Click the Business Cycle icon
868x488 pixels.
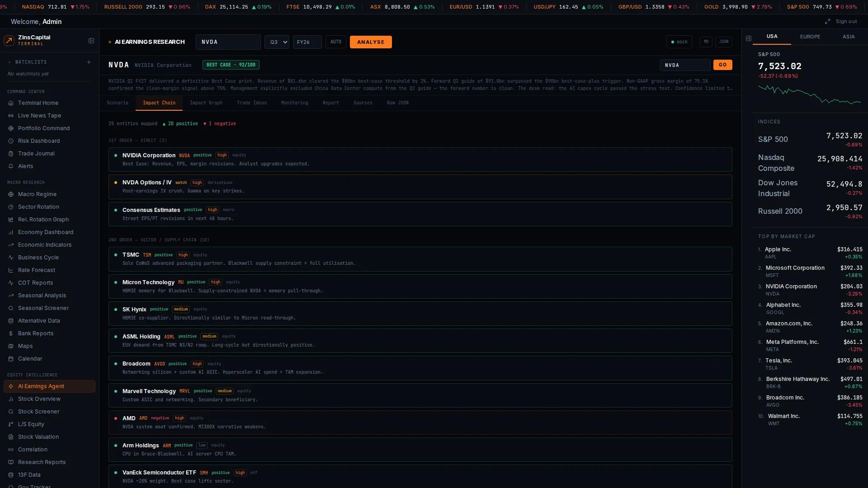[11, 258]
